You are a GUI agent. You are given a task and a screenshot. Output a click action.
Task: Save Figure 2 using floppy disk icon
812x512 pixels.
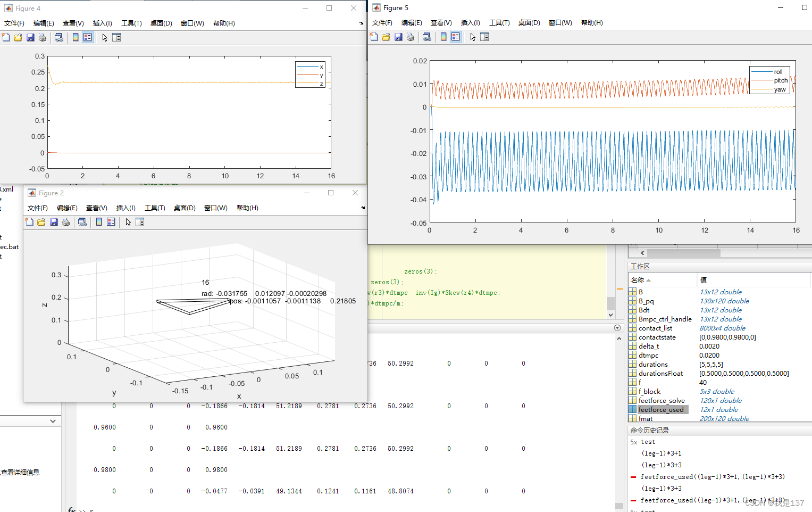pyautogui.click(x=54, y=222)
